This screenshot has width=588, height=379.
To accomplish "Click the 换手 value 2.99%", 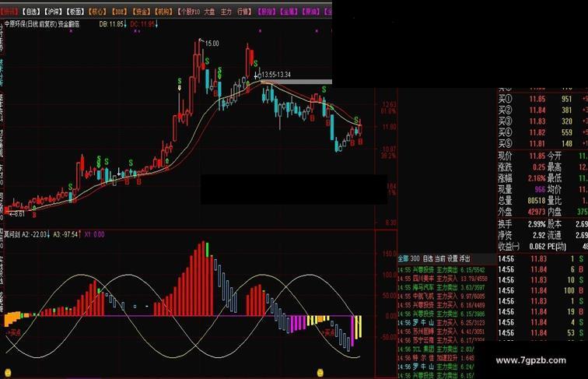I will click(537, 224).
